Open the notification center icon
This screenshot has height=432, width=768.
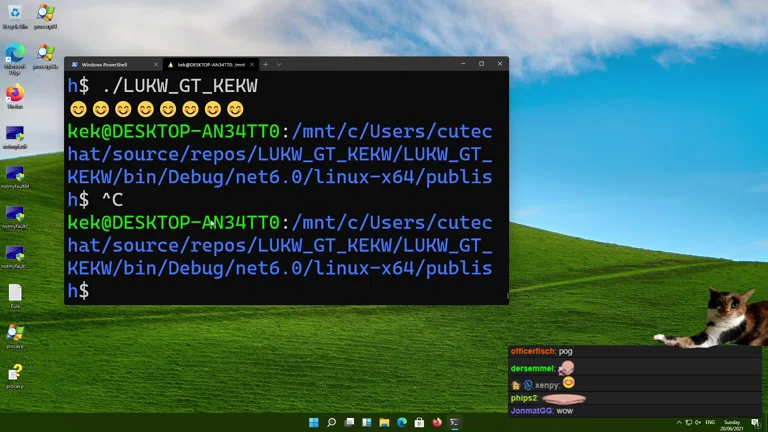pos(755,423)
